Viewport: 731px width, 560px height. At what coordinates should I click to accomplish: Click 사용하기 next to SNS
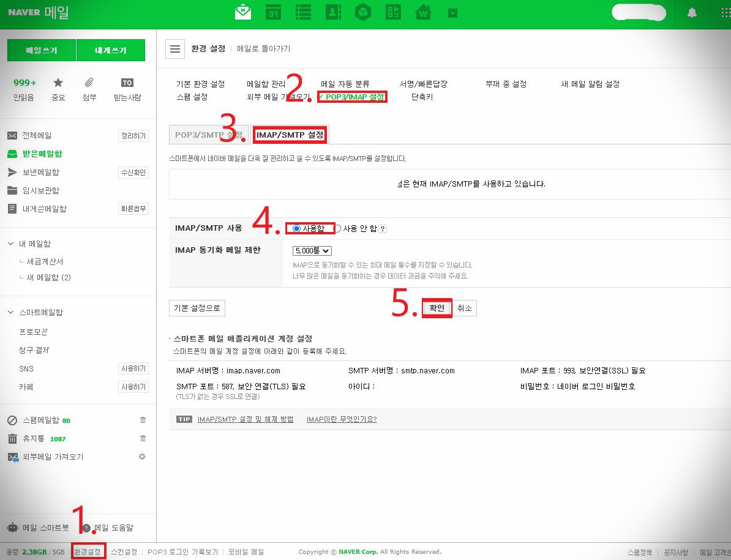(x=133, y=368)
